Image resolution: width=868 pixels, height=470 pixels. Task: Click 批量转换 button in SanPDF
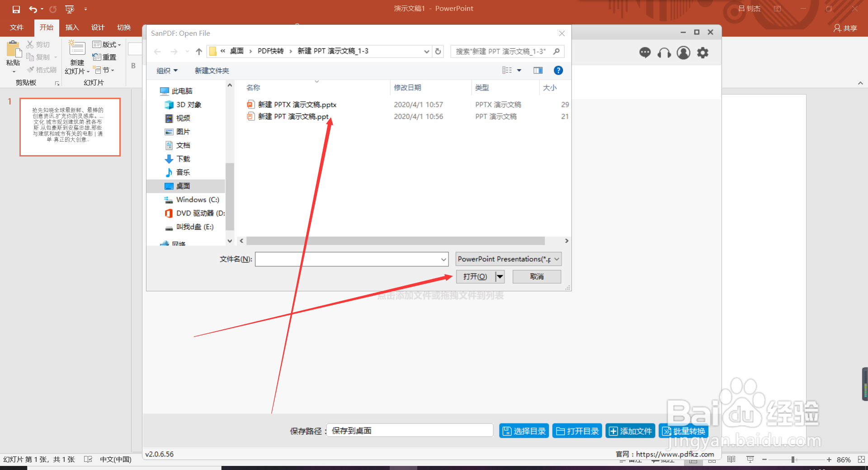[684, 431]
